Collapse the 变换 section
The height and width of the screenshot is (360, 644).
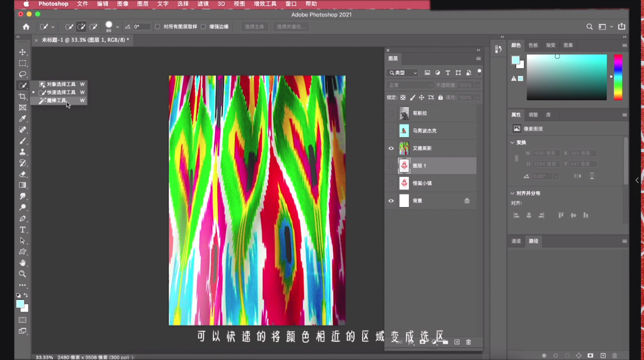tap(512, 142)
